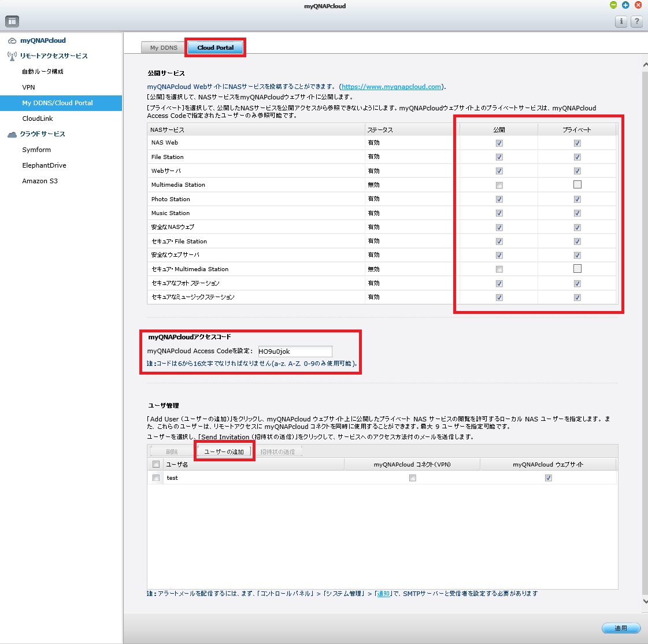Toggle 公開 checkbox for File Station
The height and width of the screenshot is (644, 648).
[x=499, y=157]
